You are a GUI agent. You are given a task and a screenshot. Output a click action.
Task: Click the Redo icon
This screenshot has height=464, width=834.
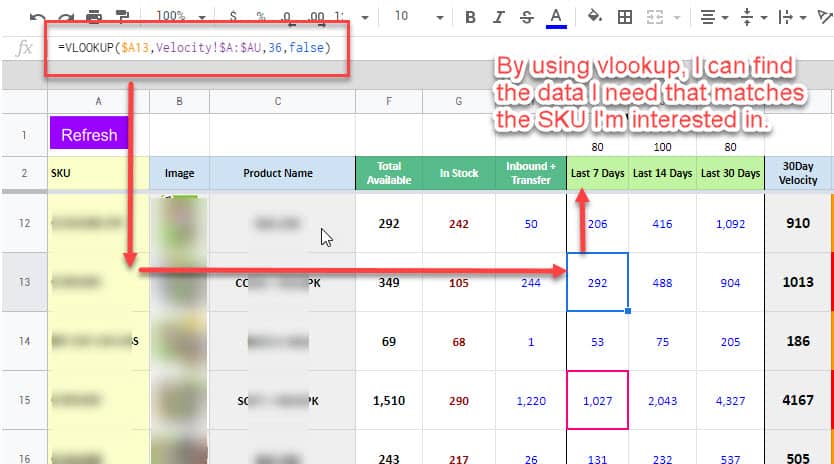[x=66, y=17]
